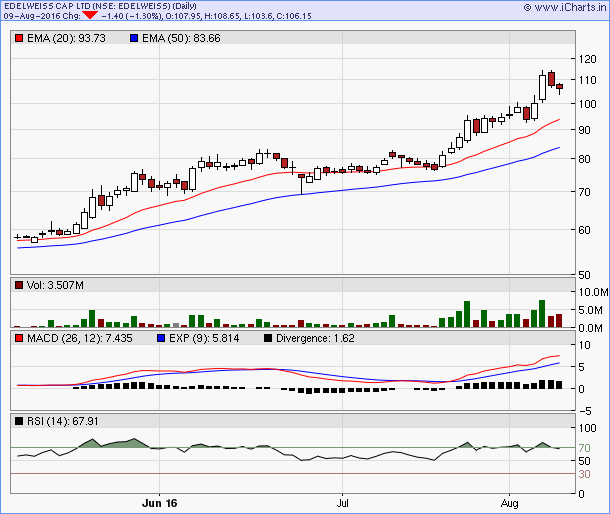Click the 'Jul' date axis label

coord(342,503)
